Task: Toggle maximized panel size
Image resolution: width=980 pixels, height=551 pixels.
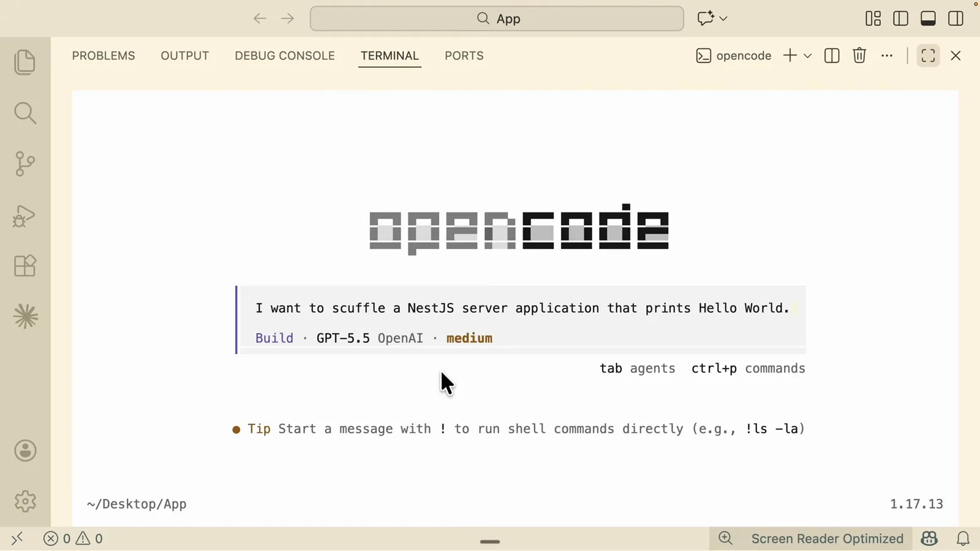Action: (x=929, y=56)
